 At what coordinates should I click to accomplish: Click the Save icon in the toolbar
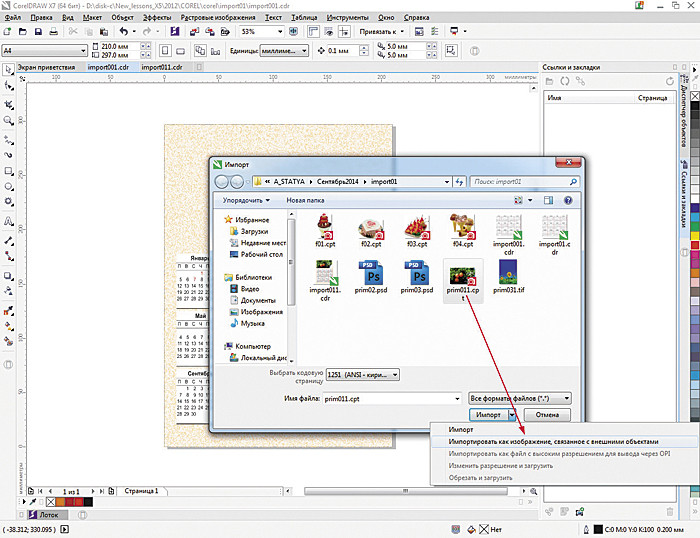point(37,32)
